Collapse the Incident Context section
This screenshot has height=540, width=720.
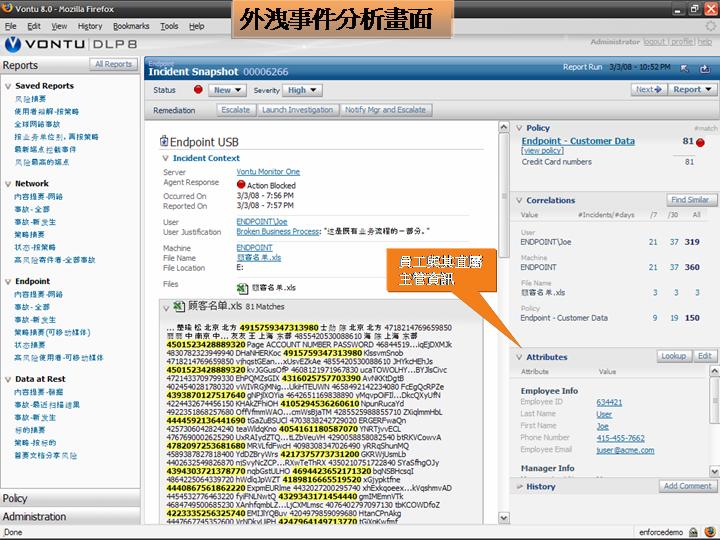[165, 158]
